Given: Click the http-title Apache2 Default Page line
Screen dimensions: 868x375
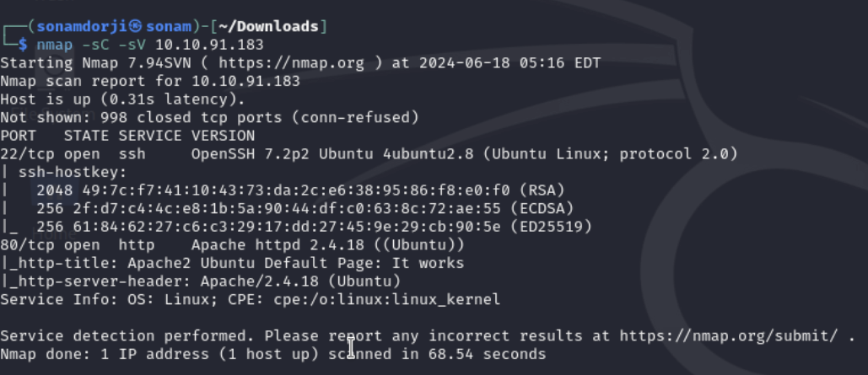Looking at the screenshot, I should (x=232, y=263).
